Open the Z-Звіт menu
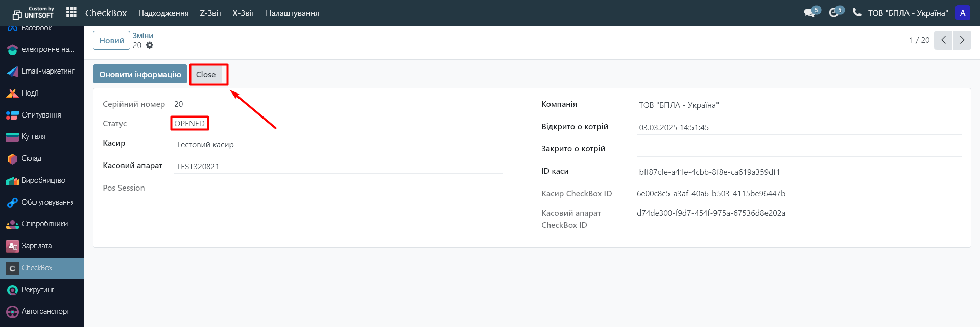This screenshot has height=327, width=980. [210, 13]
